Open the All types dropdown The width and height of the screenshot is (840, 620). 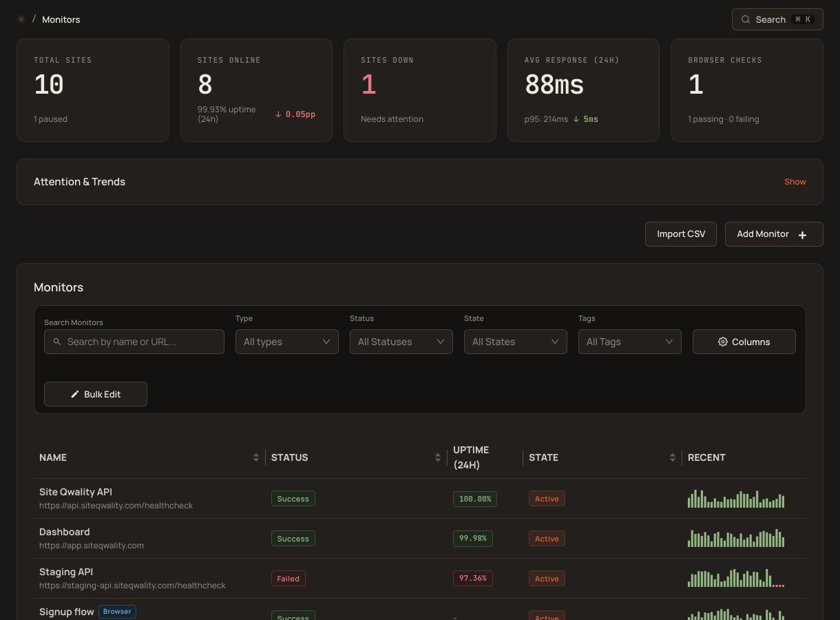[x=287, y=342]
